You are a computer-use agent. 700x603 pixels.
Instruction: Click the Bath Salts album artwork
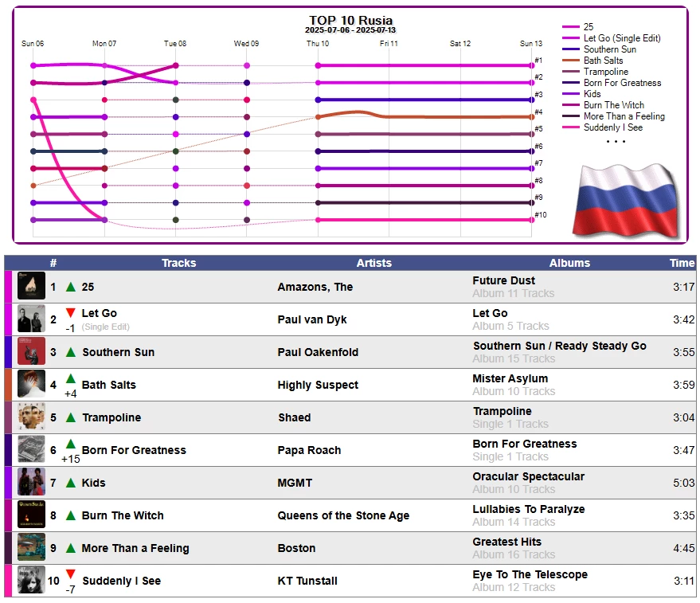pyautogui.click(x=31, y=384)
